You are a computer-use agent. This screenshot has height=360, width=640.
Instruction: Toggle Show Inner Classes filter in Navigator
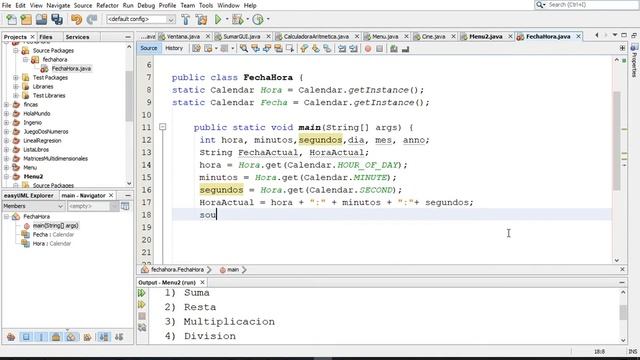click(71, 337)
